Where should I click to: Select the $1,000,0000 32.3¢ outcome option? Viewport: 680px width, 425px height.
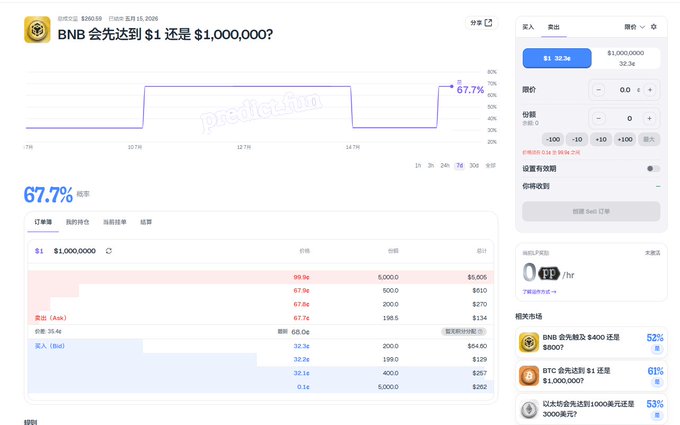[626, 58]
